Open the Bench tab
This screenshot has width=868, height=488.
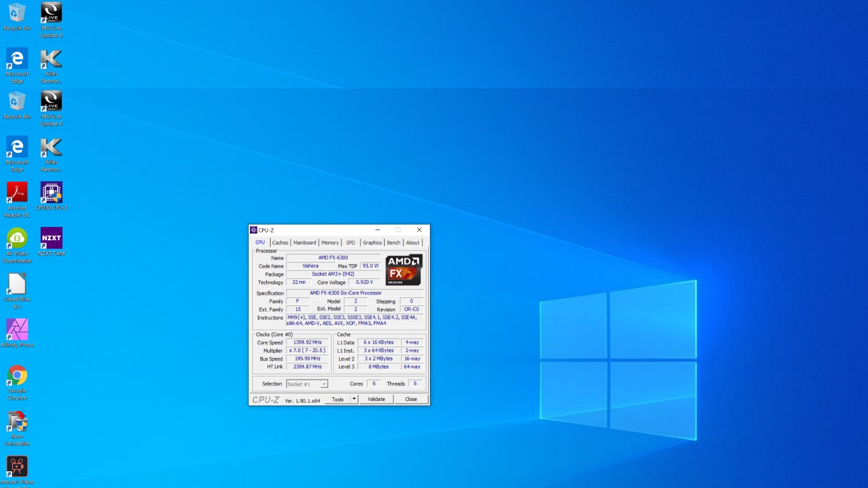click(393, 243)
